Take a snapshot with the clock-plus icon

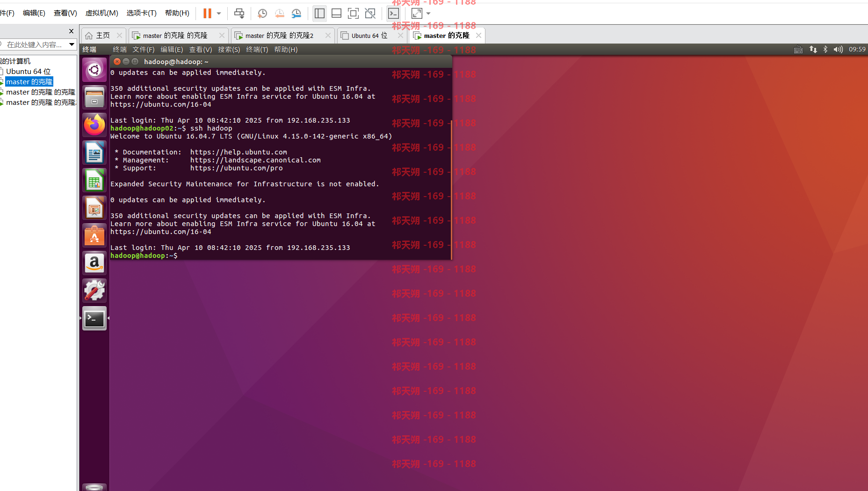tap(262, 13)
